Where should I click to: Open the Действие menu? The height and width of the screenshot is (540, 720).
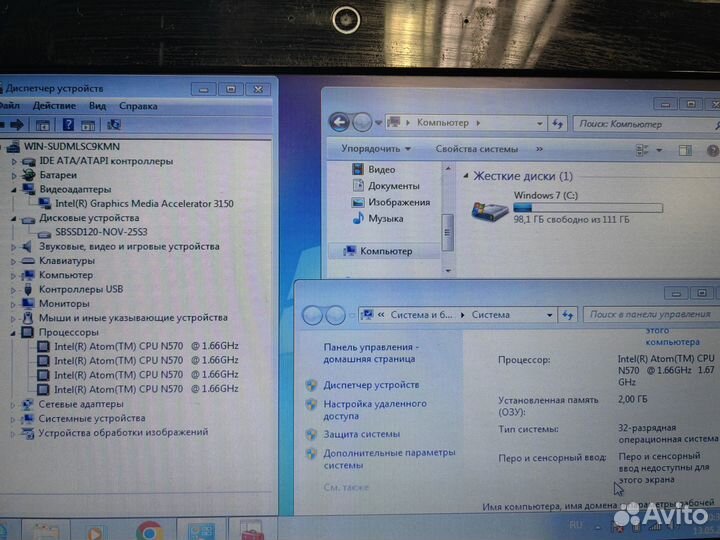[54, 106]
